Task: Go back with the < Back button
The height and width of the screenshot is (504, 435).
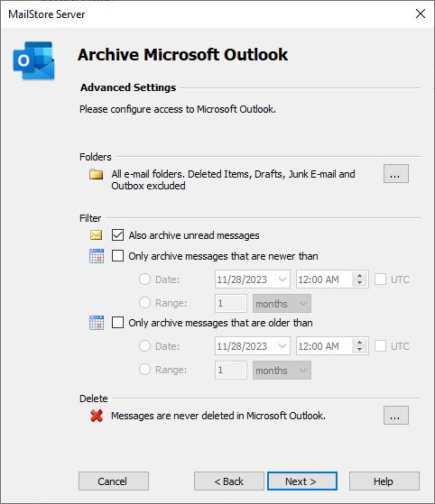Action: [229, 481]
